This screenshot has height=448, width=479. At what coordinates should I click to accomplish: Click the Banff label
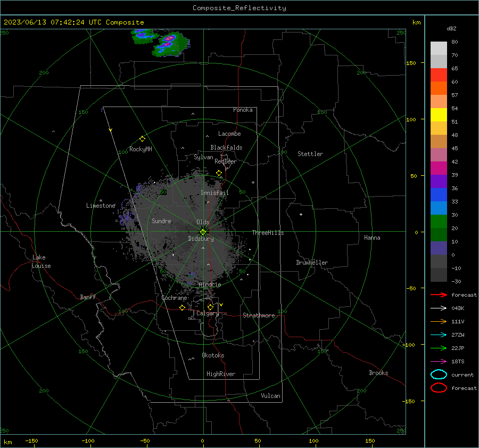pyautogui.click(x=88, y=297)
